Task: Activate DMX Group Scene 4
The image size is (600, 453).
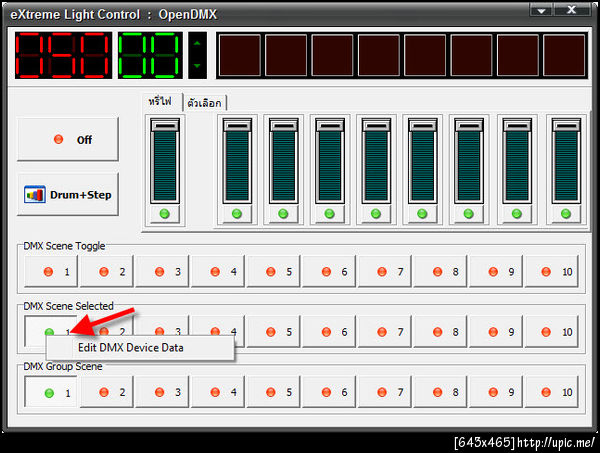Action: click(x=218, y=392)
